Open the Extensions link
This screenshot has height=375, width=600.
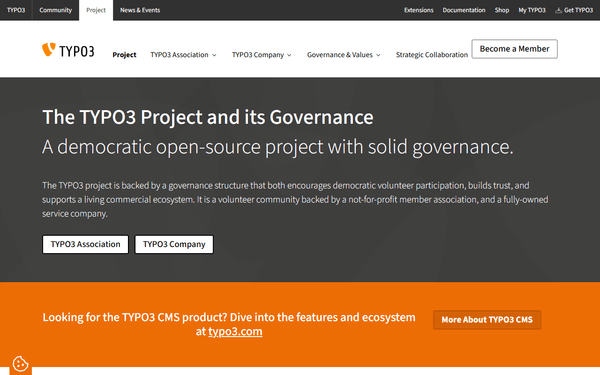[419, 10]
